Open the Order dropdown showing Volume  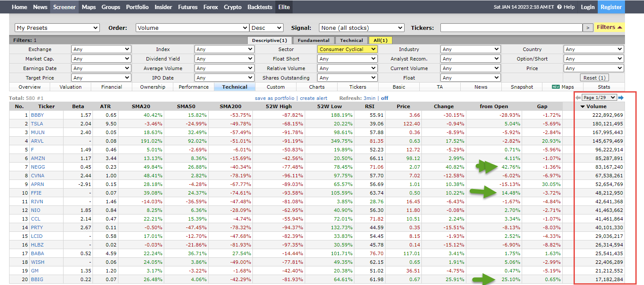[192, 28]
